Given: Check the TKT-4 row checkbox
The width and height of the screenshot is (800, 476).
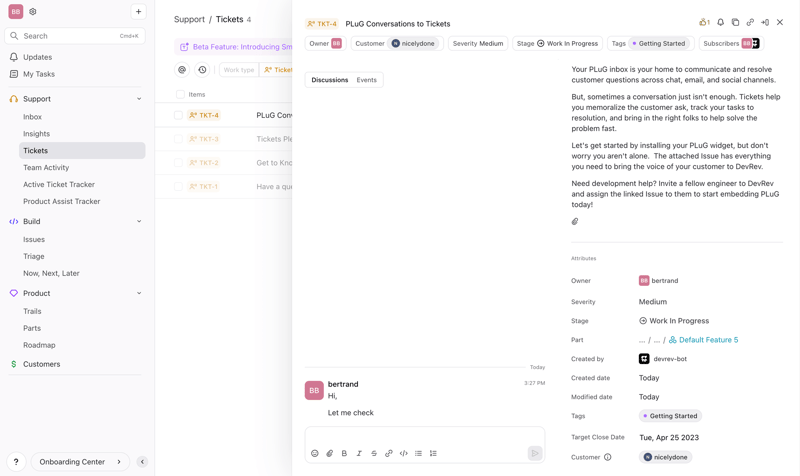Looking at the screenshot, I should [x=178, y=115].
